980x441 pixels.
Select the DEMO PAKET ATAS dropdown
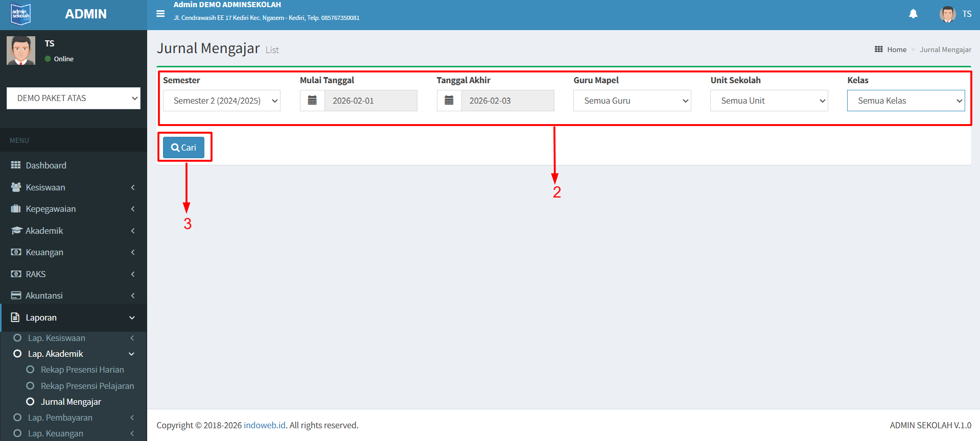click(x=74, y=98)
